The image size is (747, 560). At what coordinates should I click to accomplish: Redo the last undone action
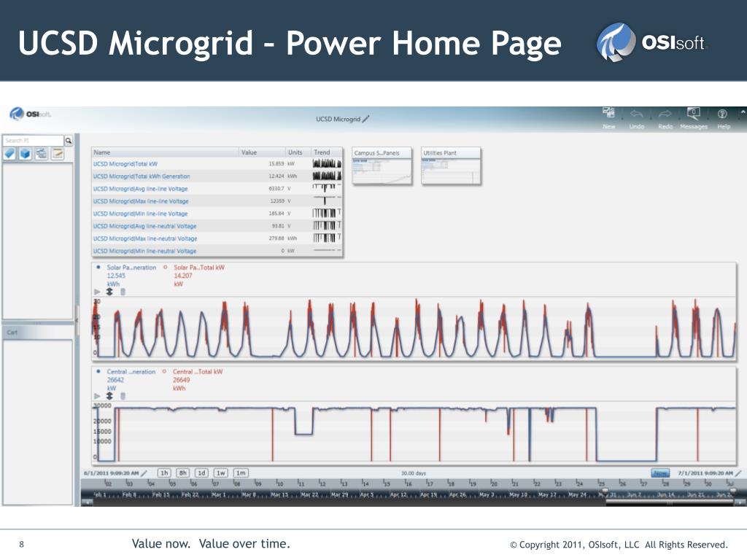(x=665, y=118)
